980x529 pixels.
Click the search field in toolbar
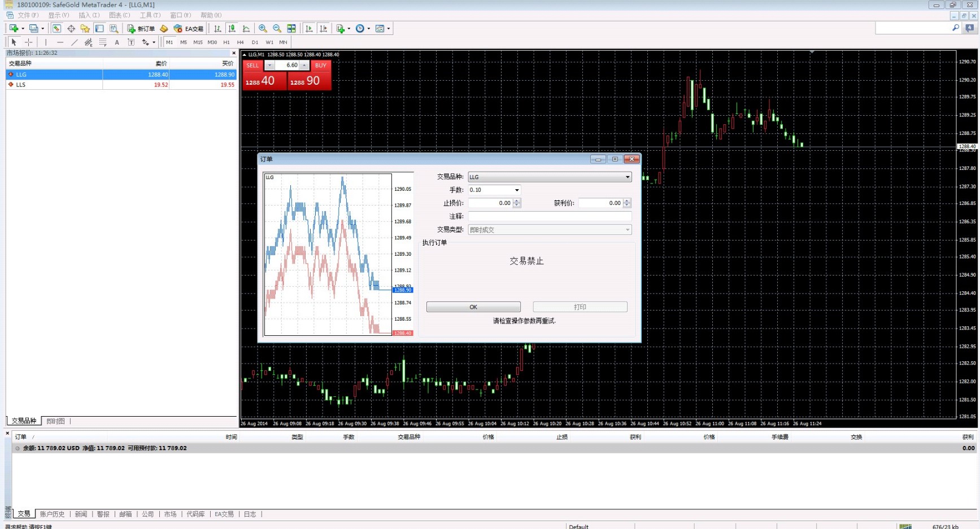914,28
